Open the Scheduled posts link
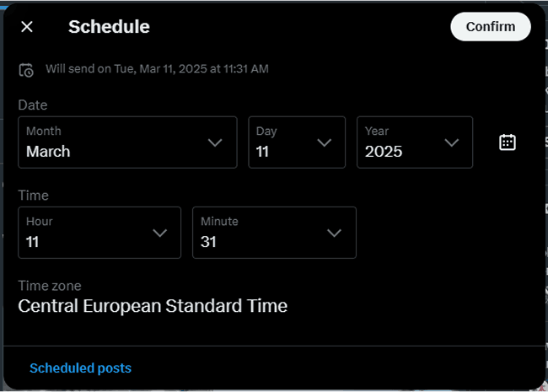 pyautogui.click(x=80, y=368)
